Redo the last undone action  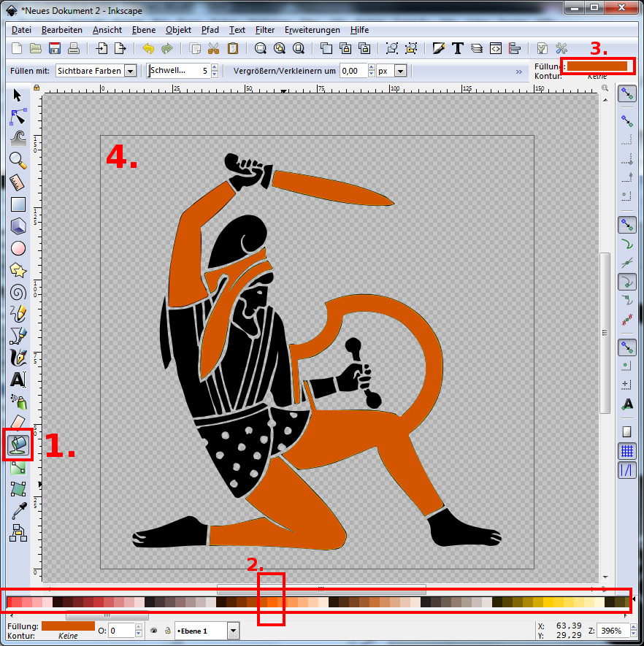[x=167, y=49]
